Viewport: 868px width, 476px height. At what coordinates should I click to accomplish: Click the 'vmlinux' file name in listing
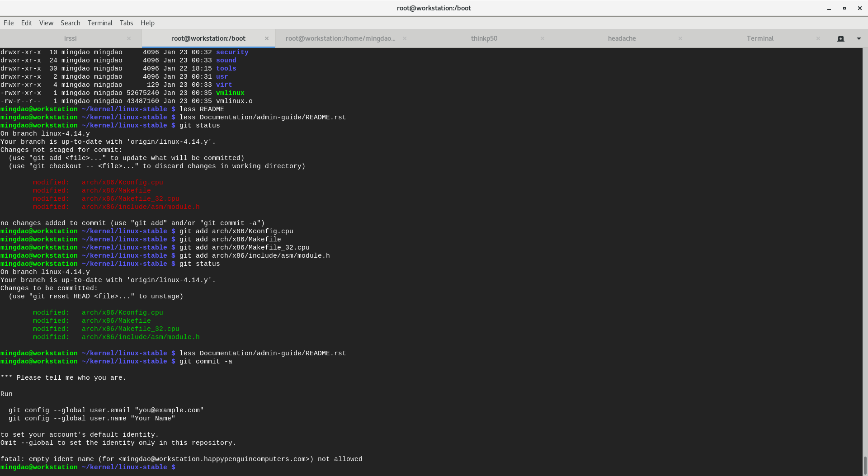[x=230, y=93]
